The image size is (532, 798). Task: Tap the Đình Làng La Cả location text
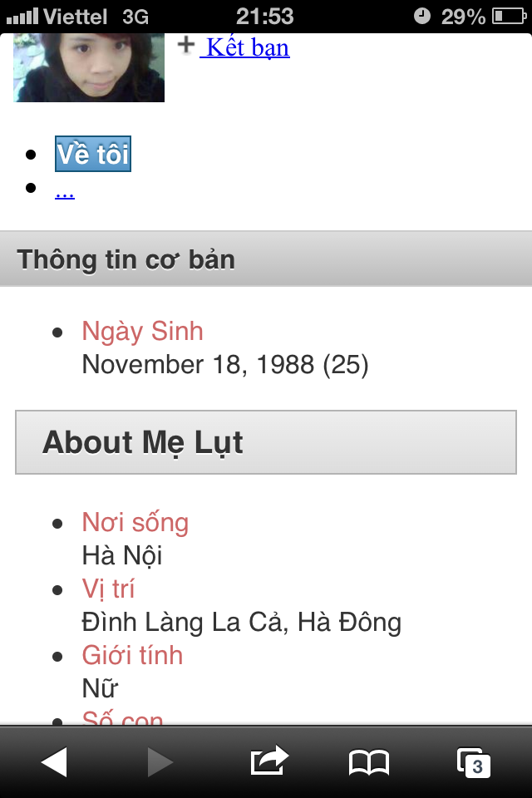(x=241, y=622)
